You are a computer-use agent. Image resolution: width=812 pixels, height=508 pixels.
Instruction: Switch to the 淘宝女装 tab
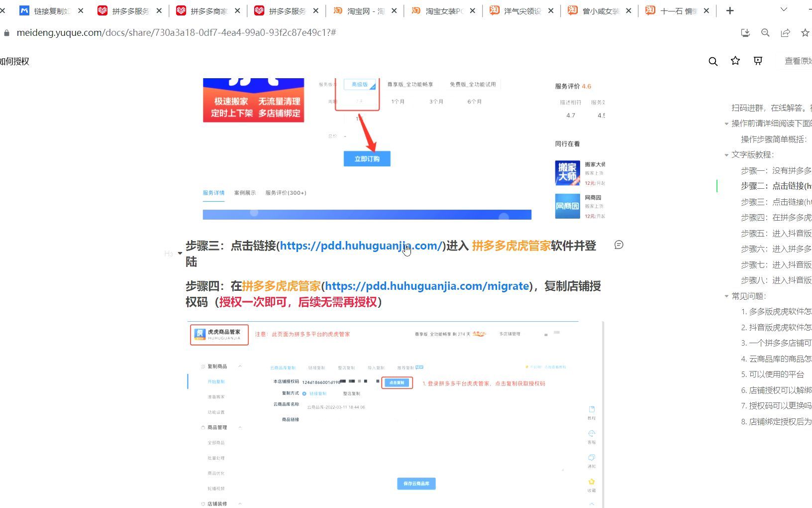(444, 10)
